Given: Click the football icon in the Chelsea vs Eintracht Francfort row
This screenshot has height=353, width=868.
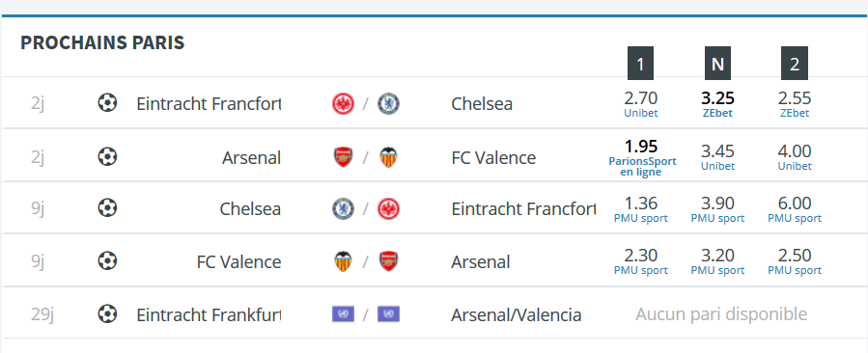Looking at the screenshot, I should [x=107, y=208].
